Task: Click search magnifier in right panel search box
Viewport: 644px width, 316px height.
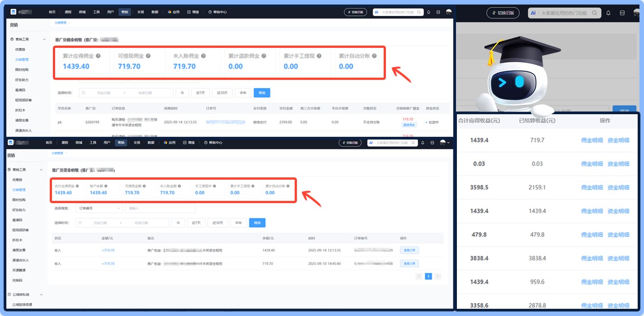Action: (x=594, y=13)
